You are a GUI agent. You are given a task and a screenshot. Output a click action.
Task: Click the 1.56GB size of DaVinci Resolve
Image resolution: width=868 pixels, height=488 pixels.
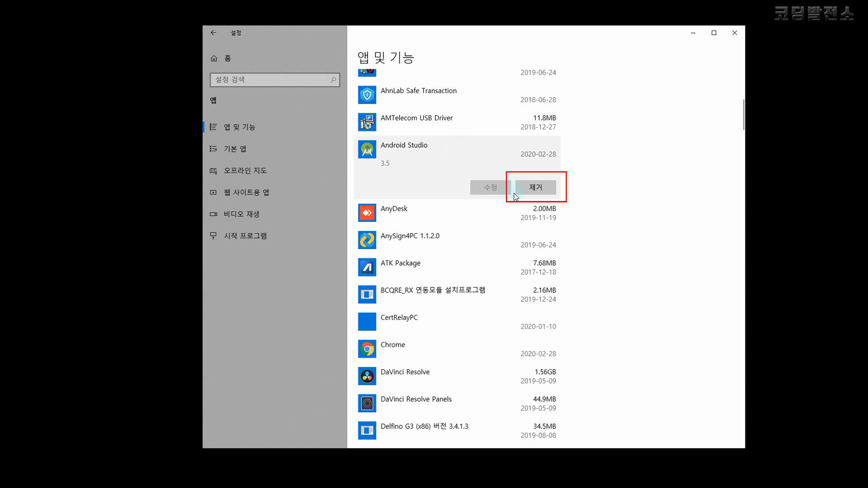tap(545, 372)
